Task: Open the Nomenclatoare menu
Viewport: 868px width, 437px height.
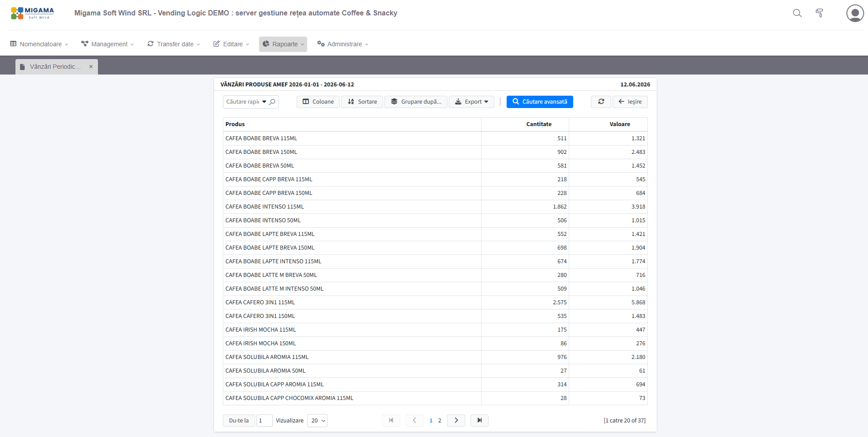Action: coord(39,44)
